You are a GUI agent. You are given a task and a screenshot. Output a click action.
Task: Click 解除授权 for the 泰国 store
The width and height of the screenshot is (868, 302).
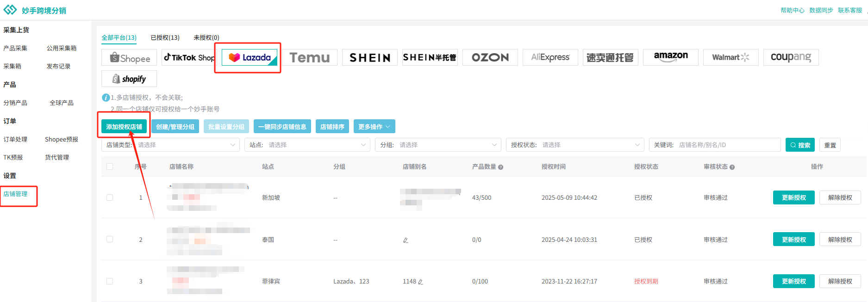(840, 240)
